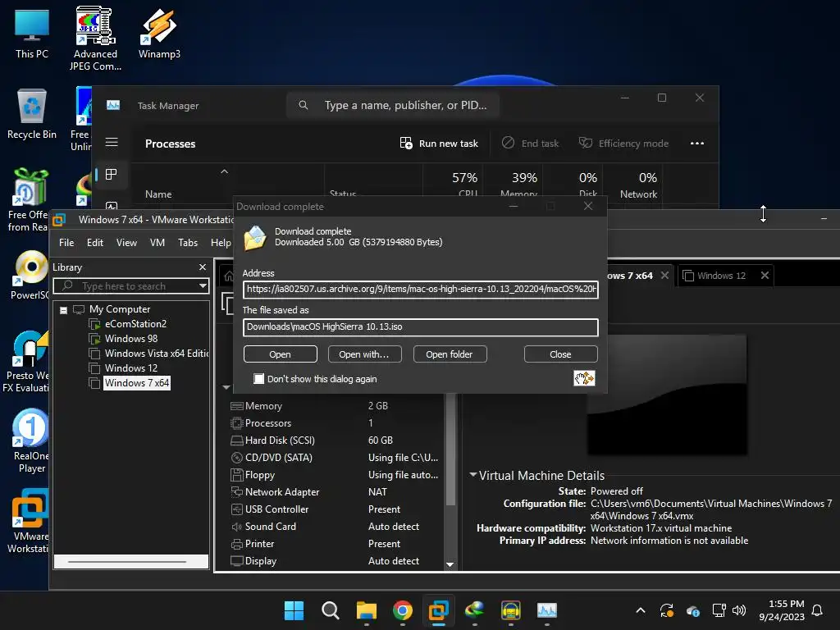Open the volume control in system tray
The height and width of the screenshot is (630, 840).
(739, 610)
